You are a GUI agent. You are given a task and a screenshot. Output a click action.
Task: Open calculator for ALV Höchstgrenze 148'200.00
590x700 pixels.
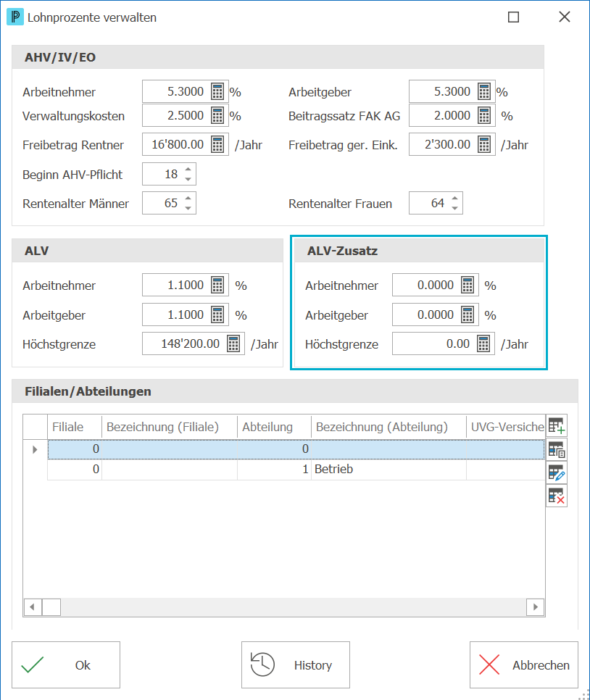233,343
